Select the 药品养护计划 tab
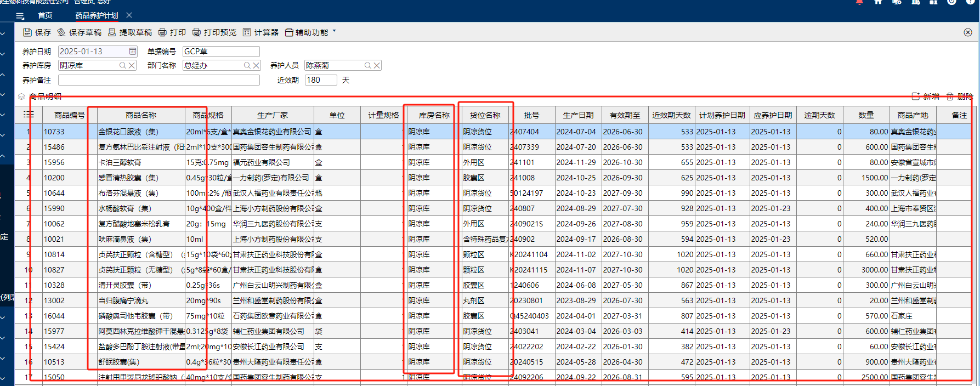The image size is (980, 386). pyautogui.click(x=97, y=15)
